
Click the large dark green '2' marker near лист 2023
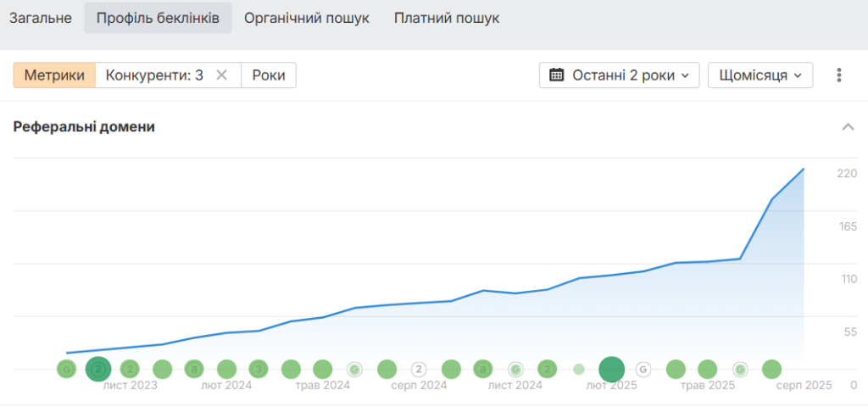[x=98, y=369]
